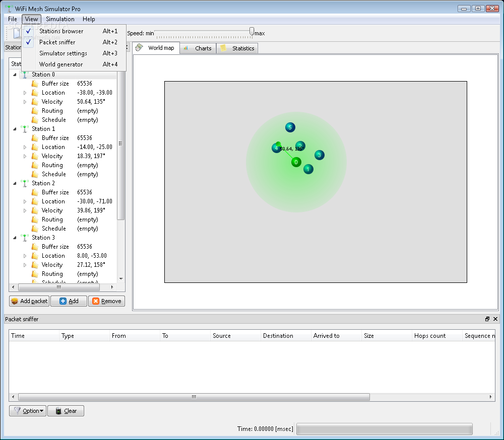Click the Station 3 Buffer size folder icon

35,247
